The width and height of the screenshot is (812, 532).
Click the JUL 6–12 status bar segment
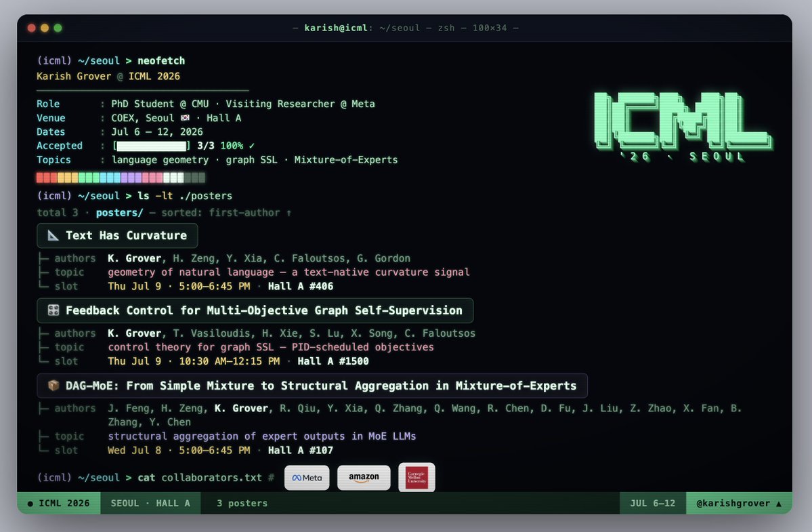[652, 504]
